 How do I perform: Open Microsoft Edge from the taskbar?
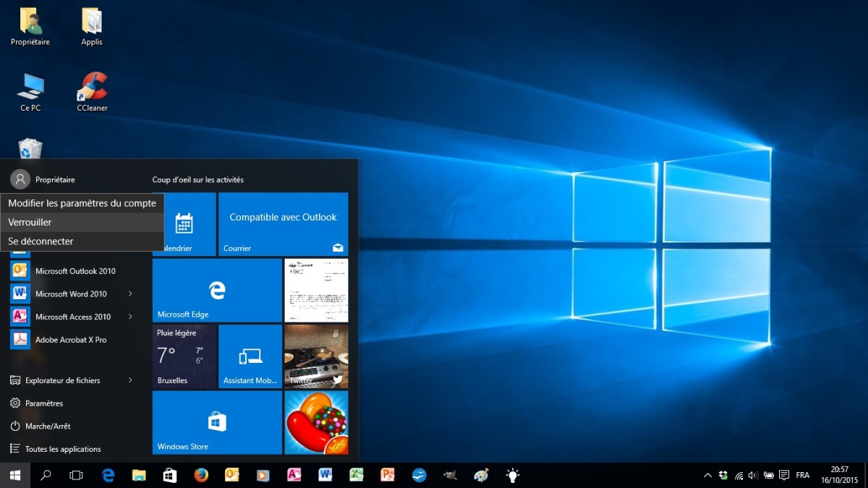pos(109,475)
